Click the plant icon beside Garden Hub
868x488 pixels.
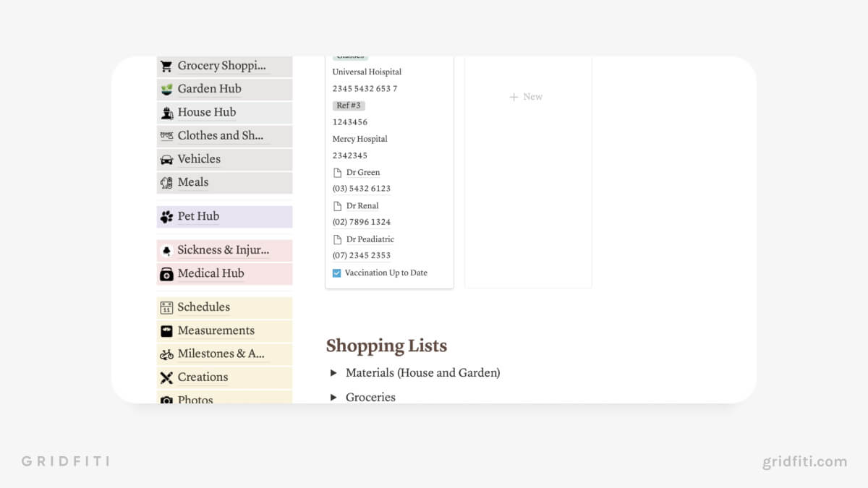tap(166, 89)
